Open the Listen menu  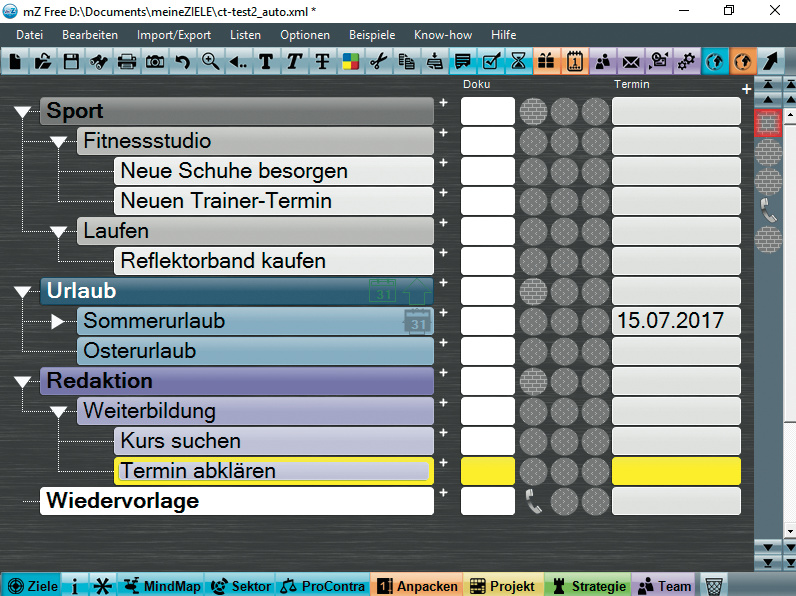[245, 35]
